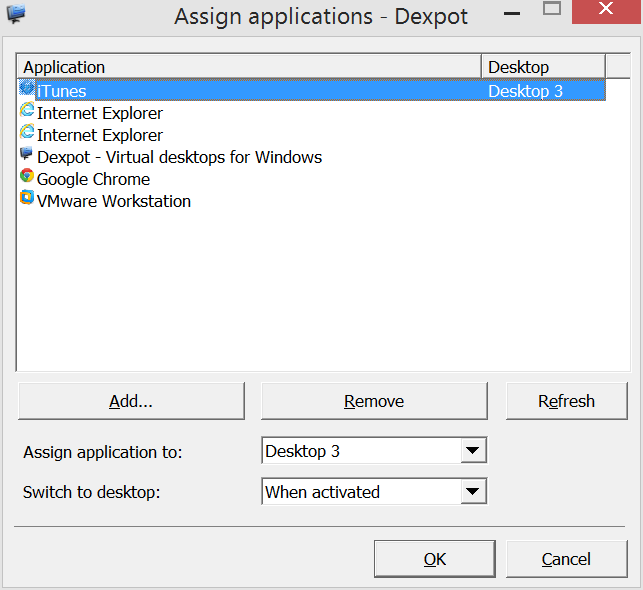643x590 pixels.
Task: Sort by the Application column header
Action: tap(249, 66)
